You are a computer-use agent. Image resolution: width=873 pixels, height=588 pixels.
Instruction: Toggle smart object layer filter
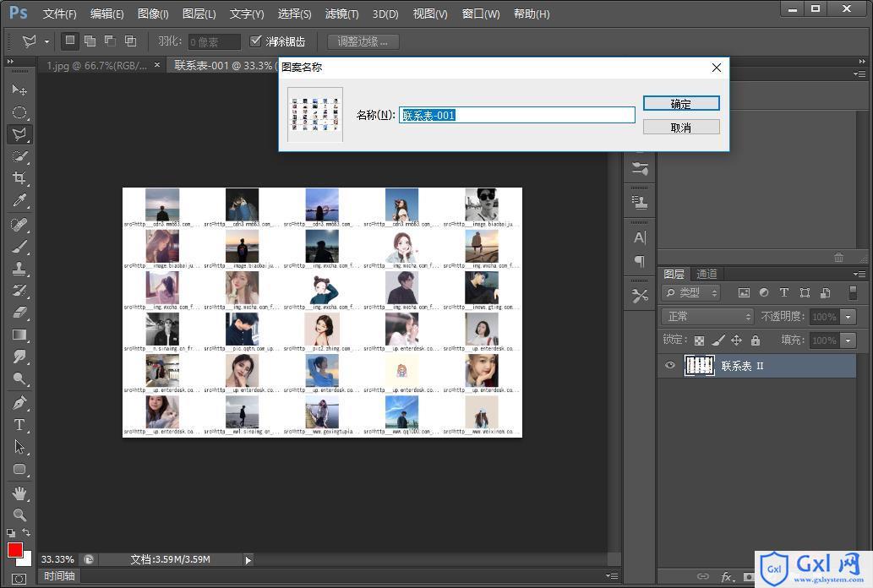tap(825, 293)
